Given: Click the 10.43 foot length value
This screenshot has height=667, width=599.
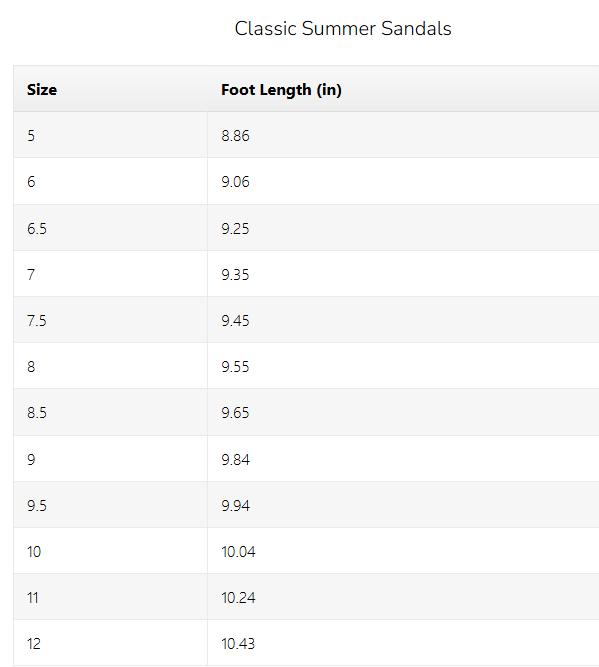Looking at the screenshot, I should click(238, 643).
